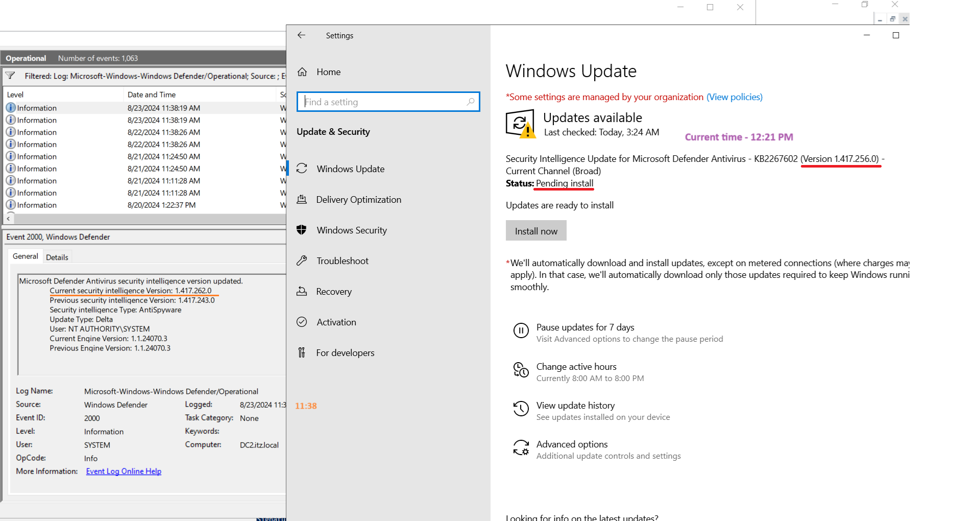
Task: Click the pause icon for updates
Action: pyautogui.click(x=521, y=331)
